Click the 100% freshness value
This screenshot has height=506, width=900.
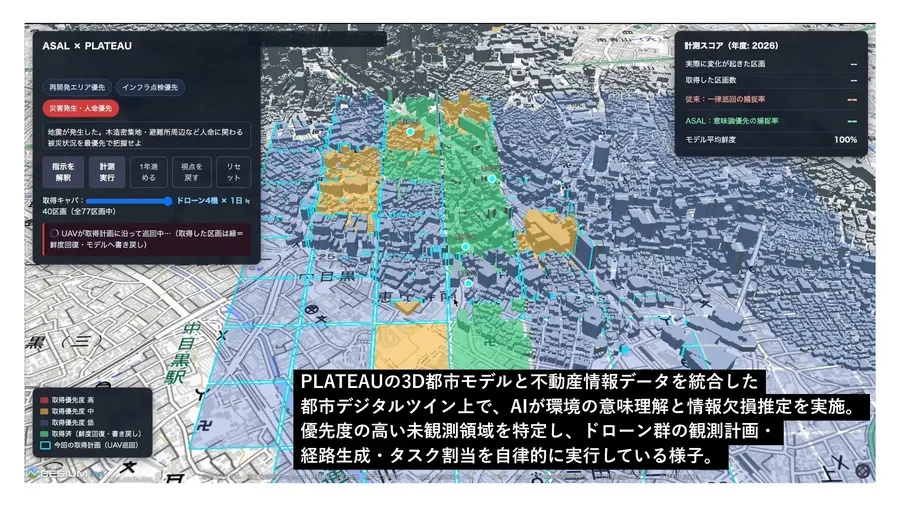click(x=845, y=140)
